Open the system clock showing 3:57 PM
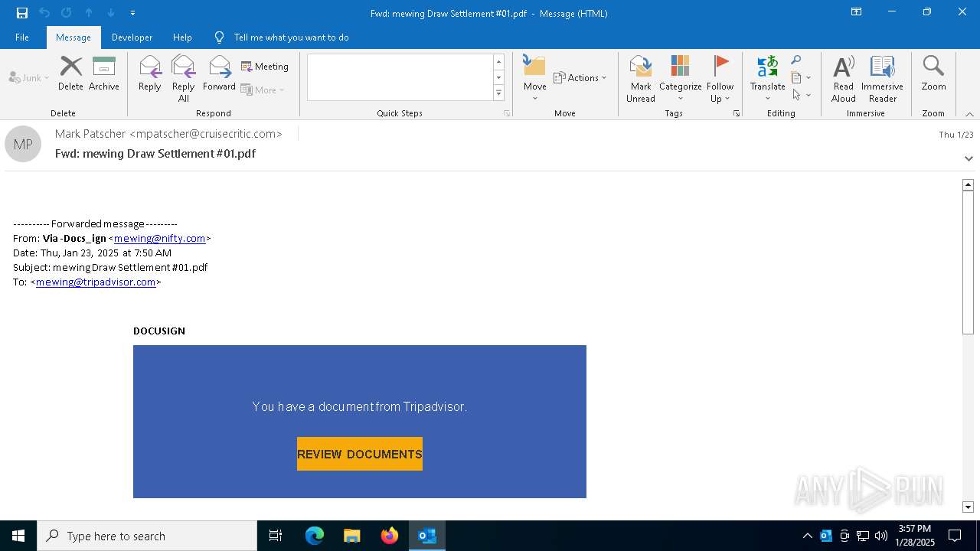 (915, 536)
